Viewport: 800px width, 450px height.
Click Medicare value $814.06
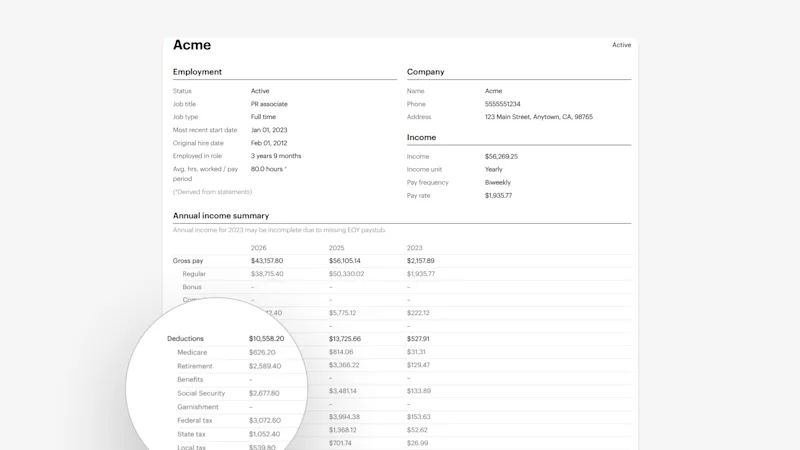(341, 352)
